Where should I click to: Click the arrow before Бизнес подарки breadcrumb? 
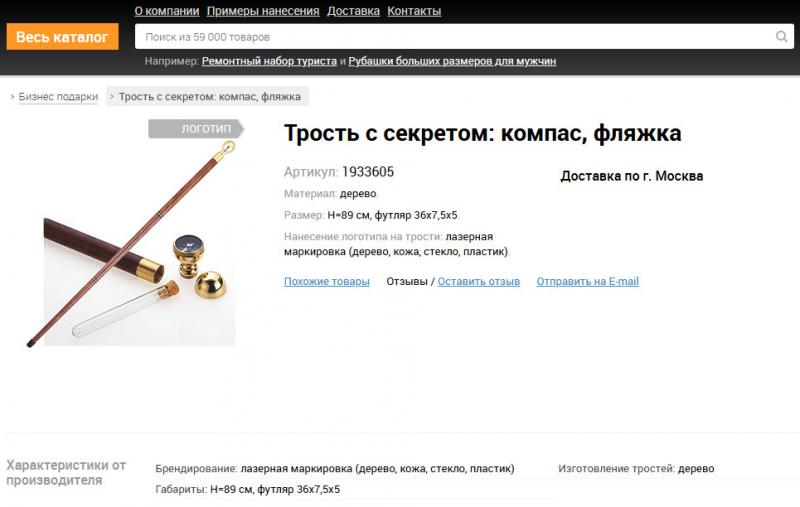click(x=12, y=96)
